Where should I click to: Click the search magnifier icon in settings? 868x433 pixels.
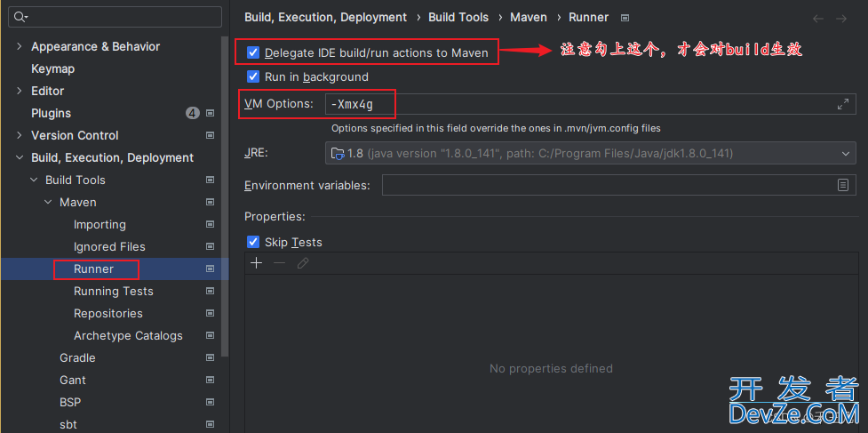point(20,17)
